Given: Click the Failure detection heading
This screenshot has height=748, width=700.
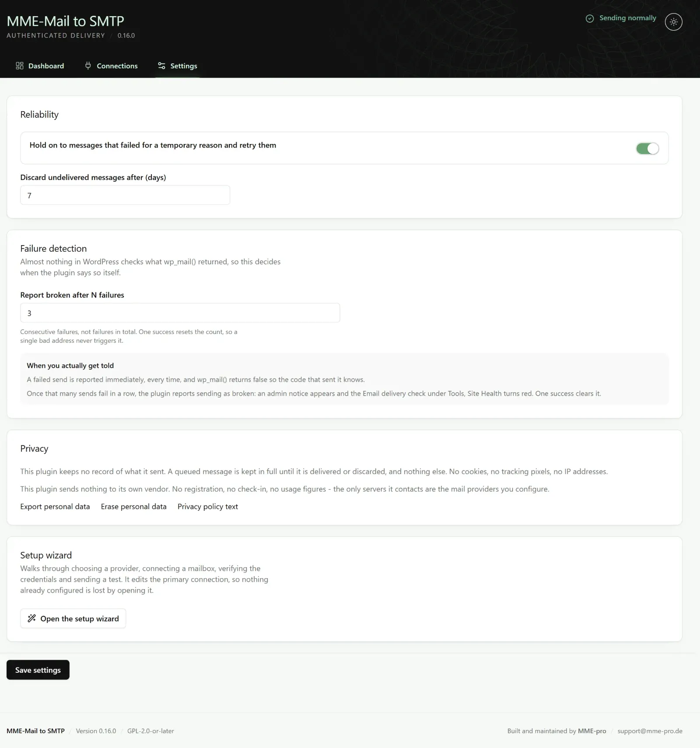Looking at the screenshot, I should (53, 249).
